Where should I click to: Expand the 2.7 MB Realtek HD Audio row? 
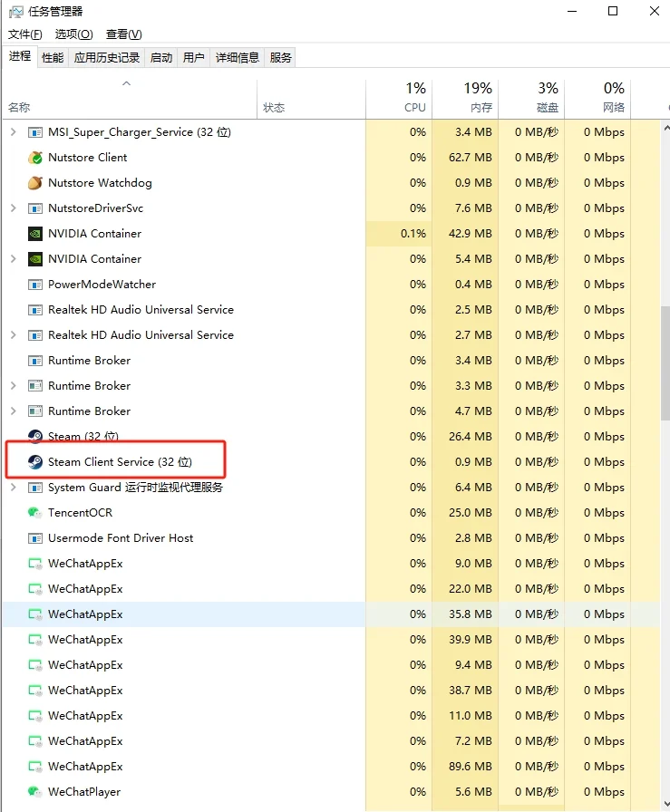click(x=14, y=335)
